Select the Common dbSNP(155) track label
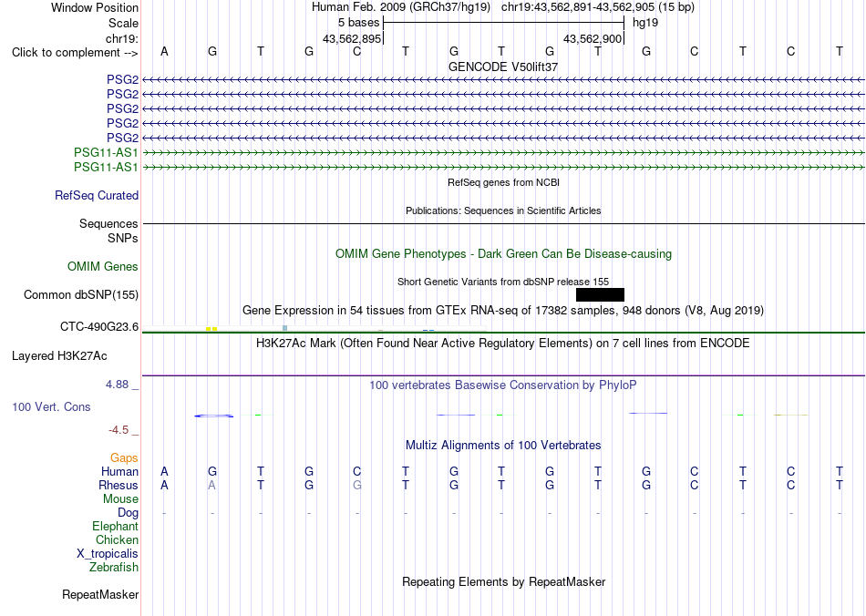 [x=81, y=294]
